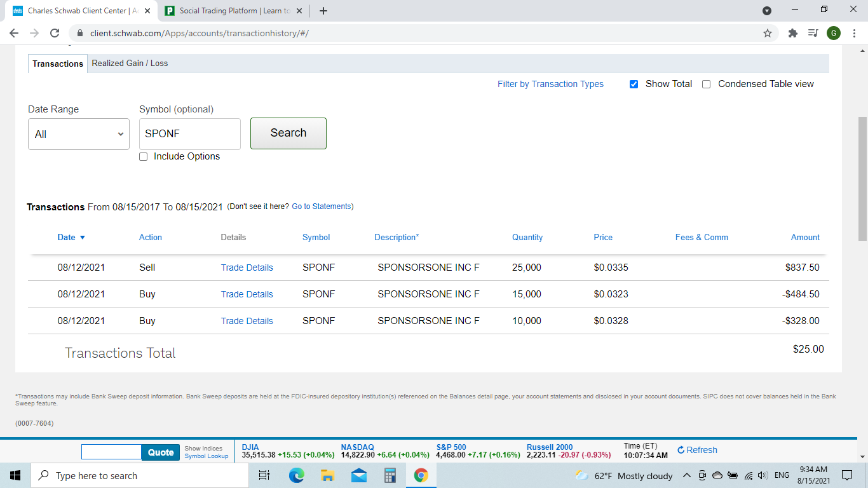Open Chrome three-dot menu
Screen dimensions: 868x488
coord(855,33)
